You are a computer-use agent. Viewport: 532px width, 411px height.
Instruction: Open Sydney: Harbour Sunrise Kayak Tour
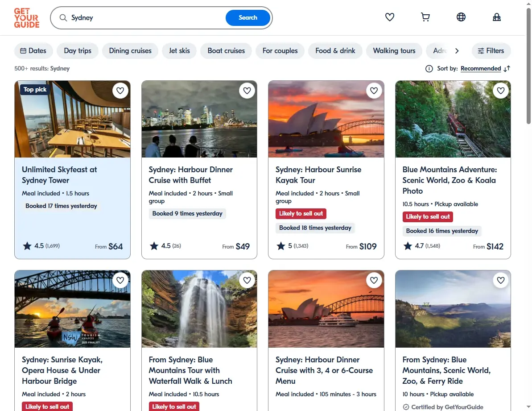(318, 175)
